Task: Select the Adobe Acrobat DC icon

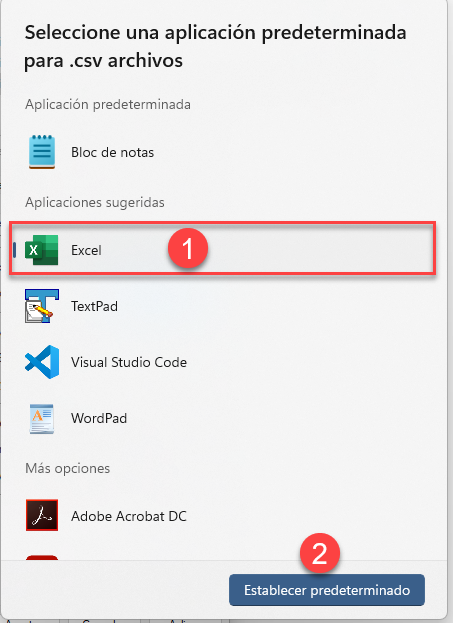Action: point(42,515)
